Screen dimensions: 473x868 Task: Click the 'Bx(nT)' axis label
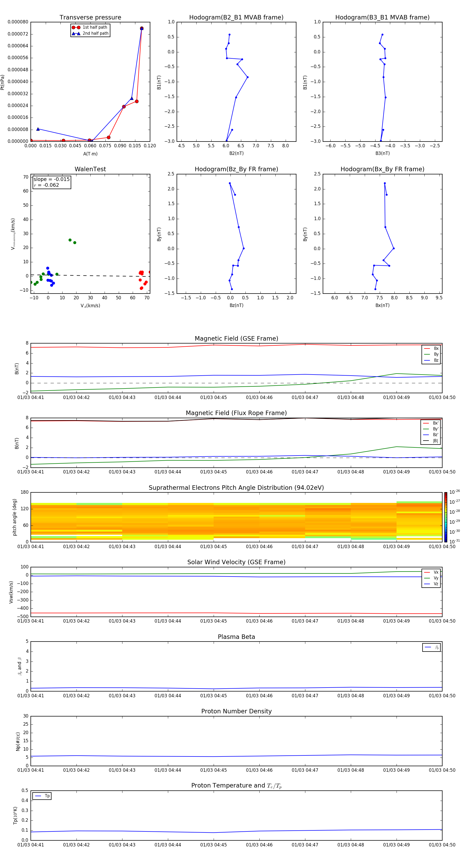point(382,305)
